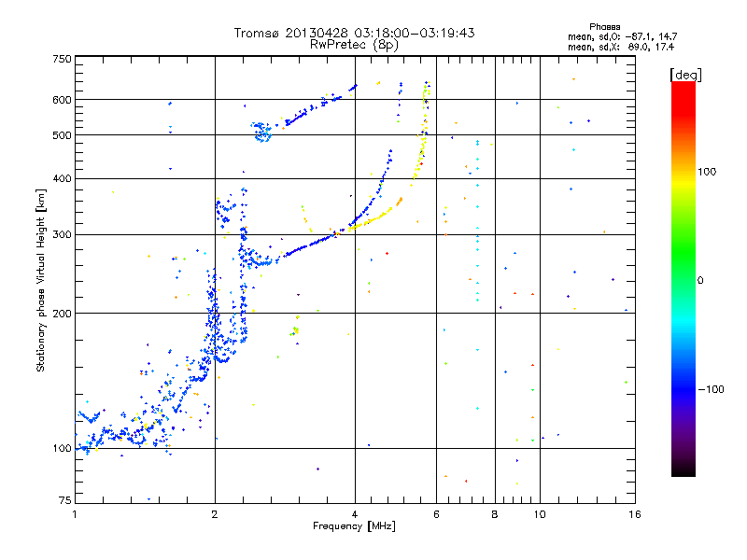The image size is (747, 560).
Task: Click the cyan vertical dot column near 7.5 MHz
Action: [477, 221]
